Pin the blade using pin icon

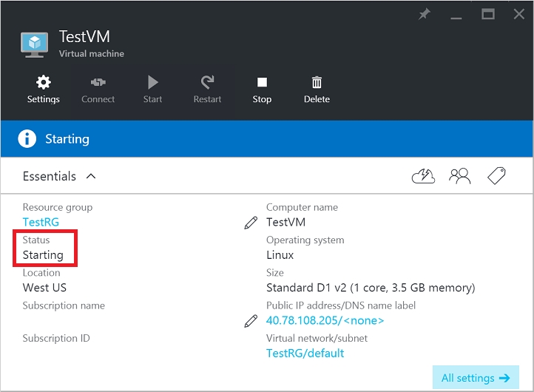pyautogui.click(x=424, y=15)
